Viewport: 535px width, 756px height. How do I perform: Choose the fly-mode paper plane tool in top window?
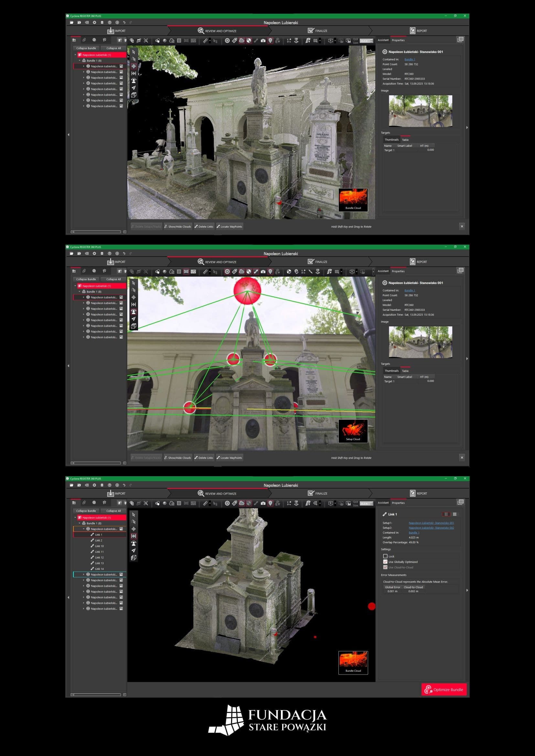[x=134, y=88]
